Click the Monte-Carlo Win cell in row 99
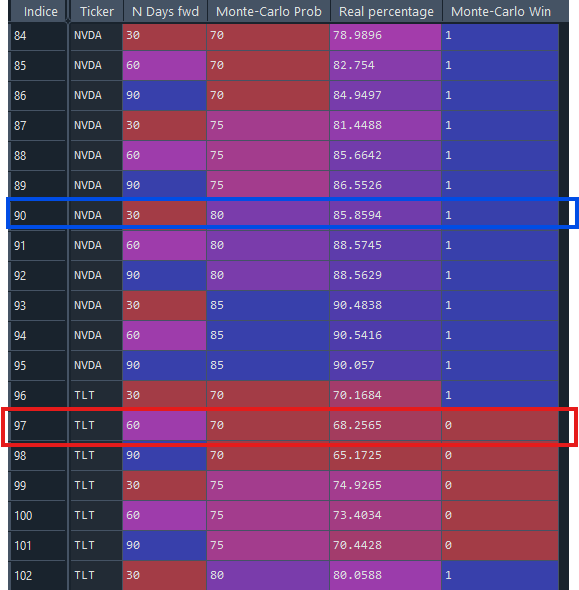This screenshot has width=579, height=590. click(x=500, y=485)
